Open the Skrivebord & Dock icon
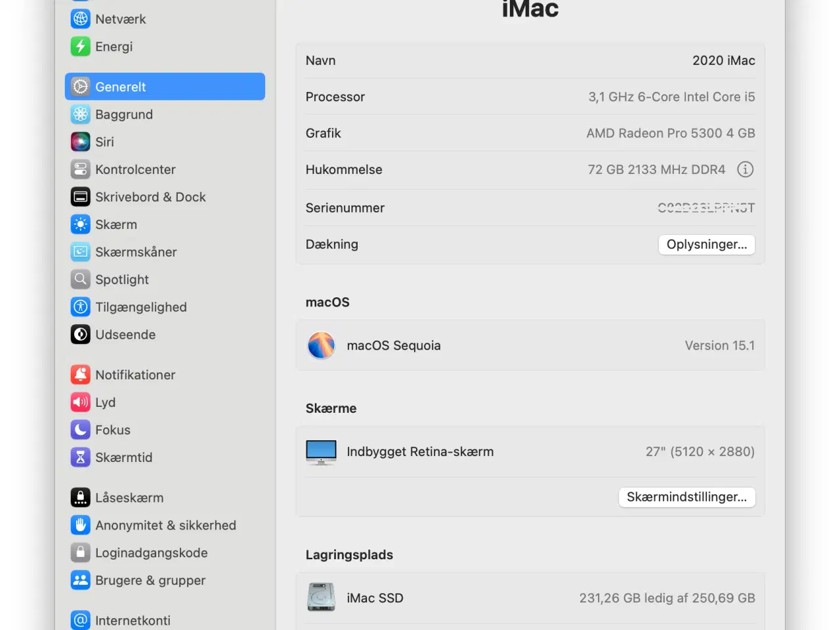 click(80, 197)
